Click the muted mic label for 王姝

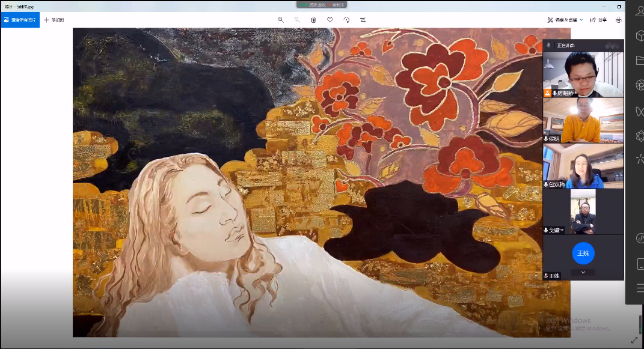(x=551, y=276)
